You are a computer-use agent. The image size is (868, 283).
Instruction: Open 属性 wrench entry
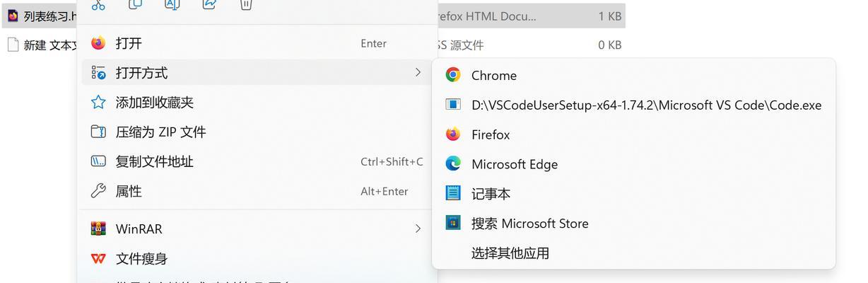click(x=257, y=191)
